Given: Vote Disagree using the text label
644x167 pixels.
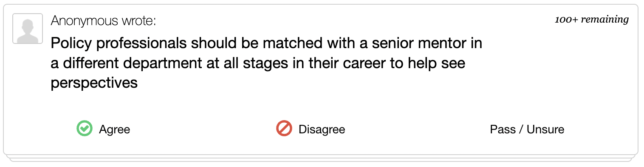Looking at the screenshot, I should pyautogui.click(x=322, y=130).
